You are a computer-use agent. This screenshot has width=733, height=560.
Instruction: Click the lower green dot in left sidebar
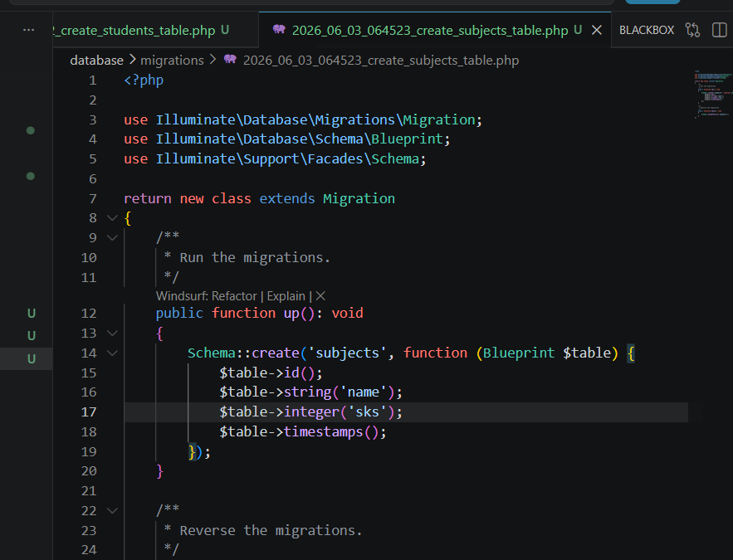[x=31, y=176]
